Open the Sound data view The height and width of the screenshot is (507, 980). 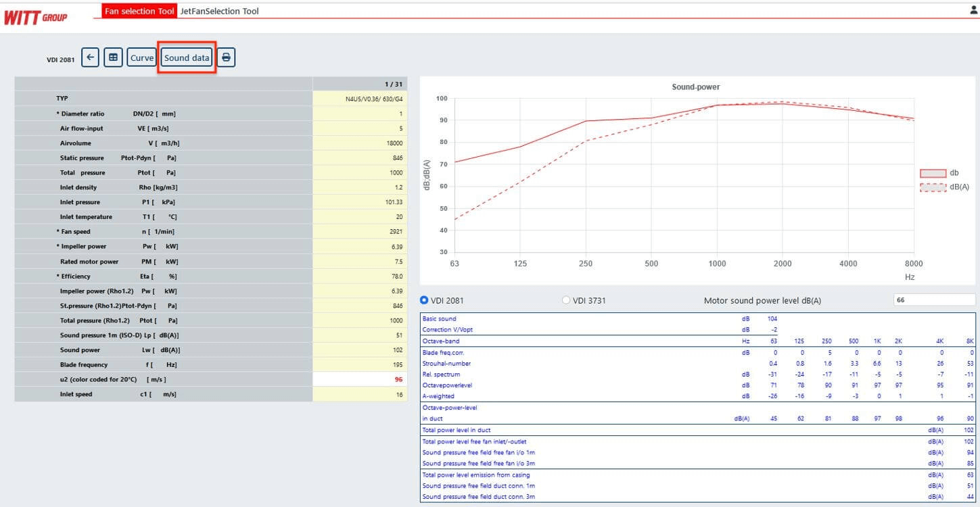pyautogui.click(x=187, y=57)
